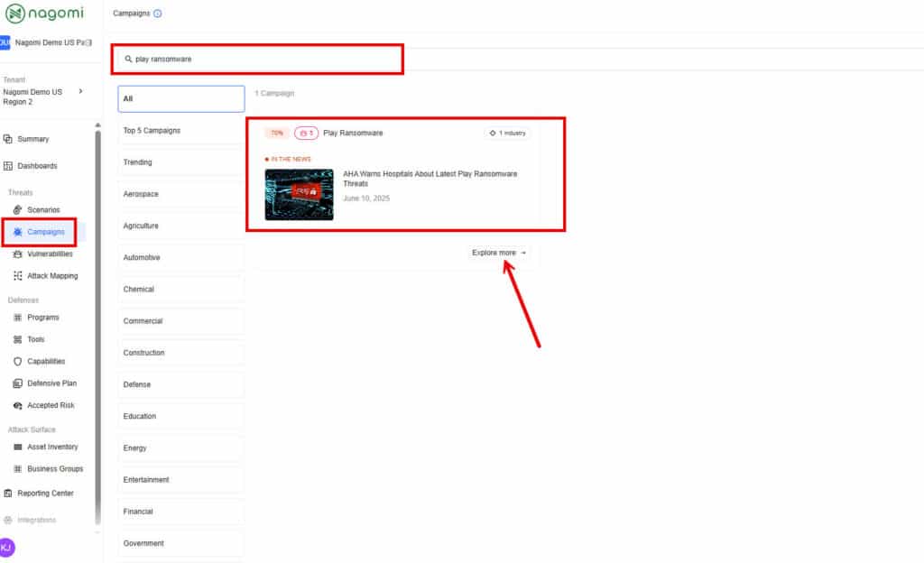Click the 70% score badge
924x563 pixels.
pyautogui.click(x=277, y=134)
